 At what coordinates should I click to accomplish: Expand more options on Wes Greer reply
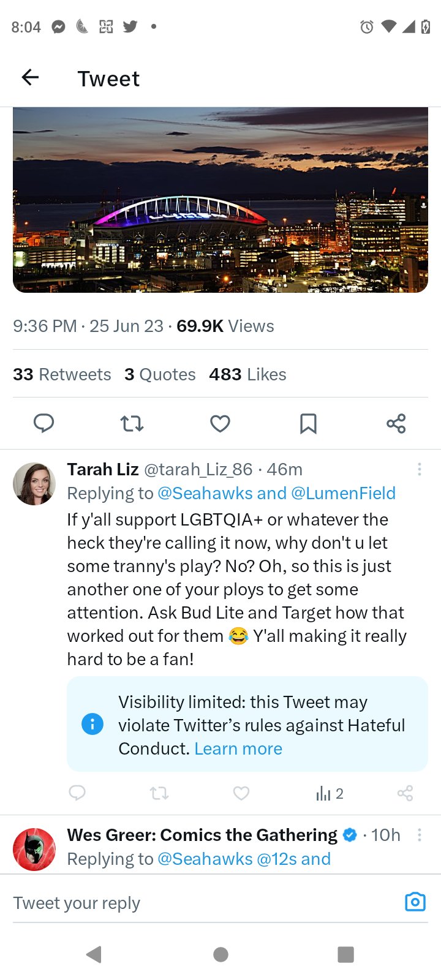pos(419,835)
